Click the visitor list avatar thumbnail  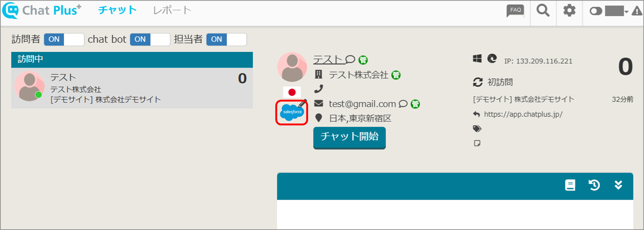[29, 86]
